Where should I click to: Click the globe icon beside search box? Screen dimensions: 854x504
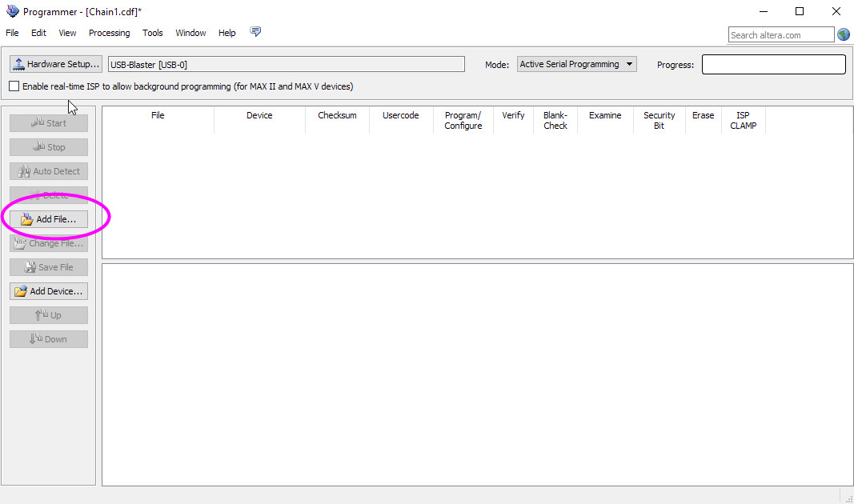tap(844, 34)
